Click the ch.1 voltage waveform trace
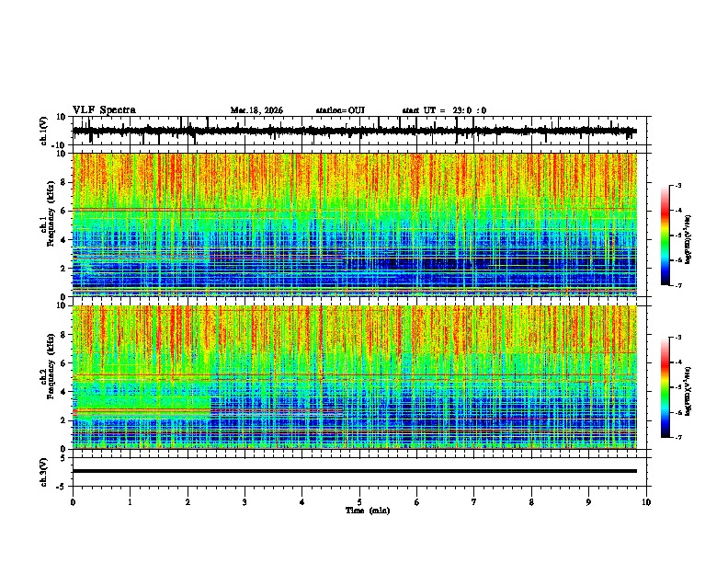This screenshot has width=728, height=563. click(354, 131)
